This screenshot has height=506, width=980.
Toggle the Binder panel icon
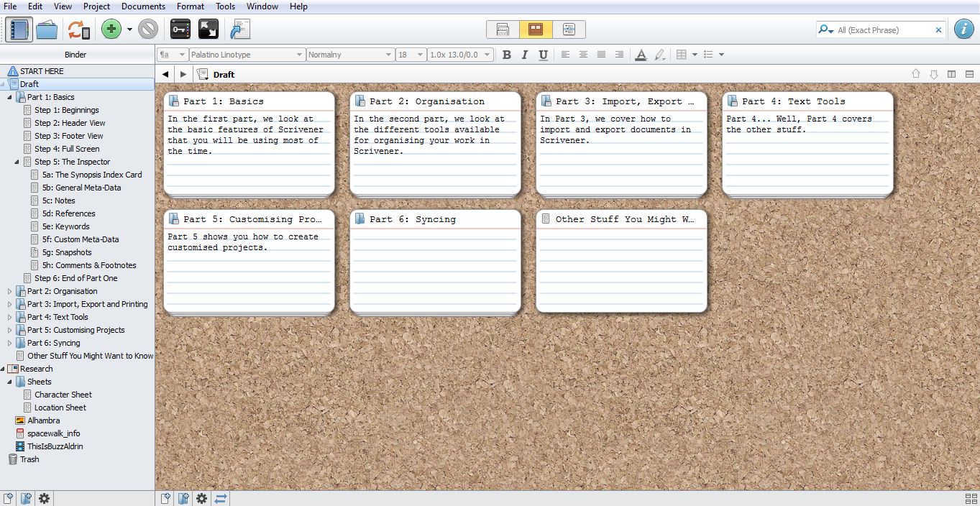tap(19, 29)
